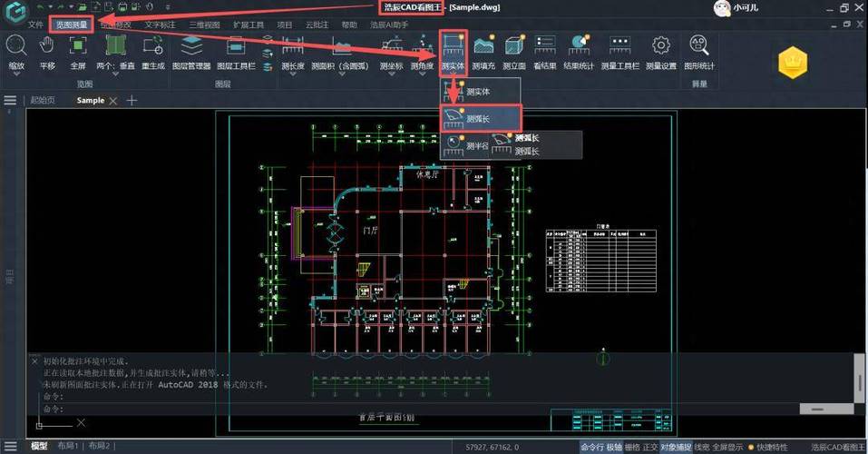This screenshot has height=454, width=868.
Task: Expand the dropdown arrow under 两个:垂直
Action: coord(116,74)
